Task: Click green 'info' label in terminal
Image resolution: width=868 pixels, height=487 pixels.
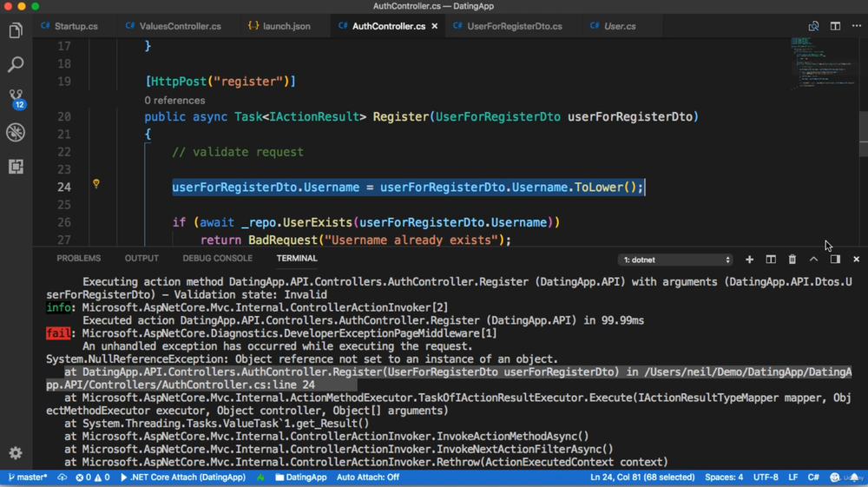Action: click(59, 307)
